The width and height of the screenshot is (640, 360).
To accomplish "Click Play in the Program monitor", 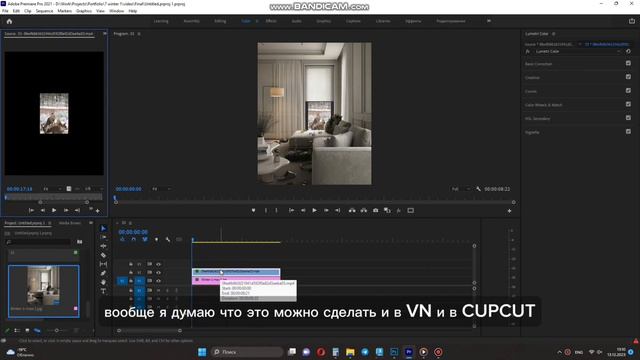I will pyautogui.click(x=314, y=211).
